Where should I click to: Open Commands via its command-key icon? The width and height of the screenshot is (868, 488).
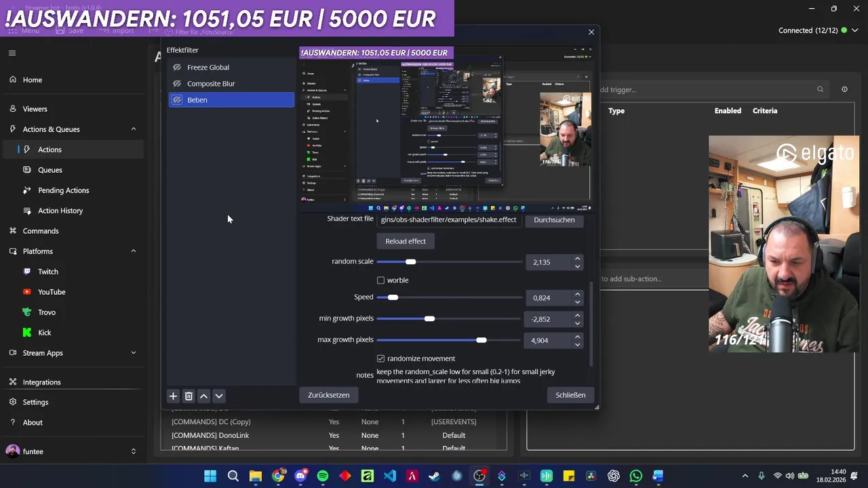tap(13, 230)
